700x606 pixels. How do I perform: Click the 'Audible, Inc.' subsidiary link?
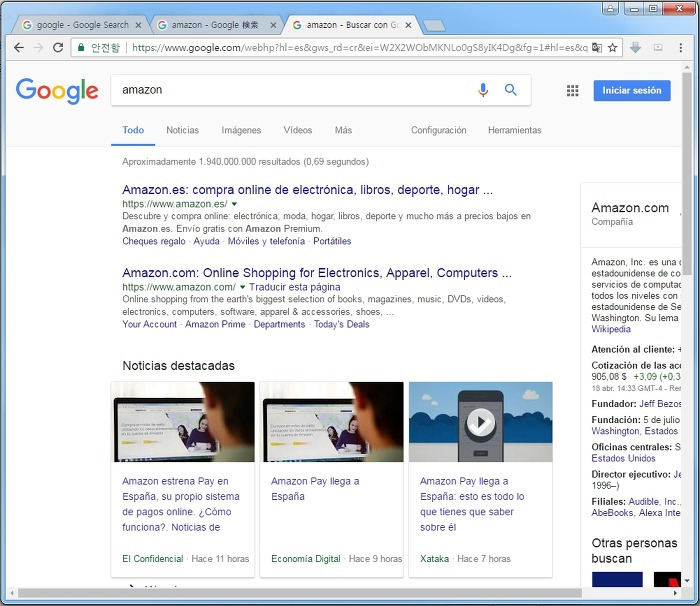tap(654, 502)
